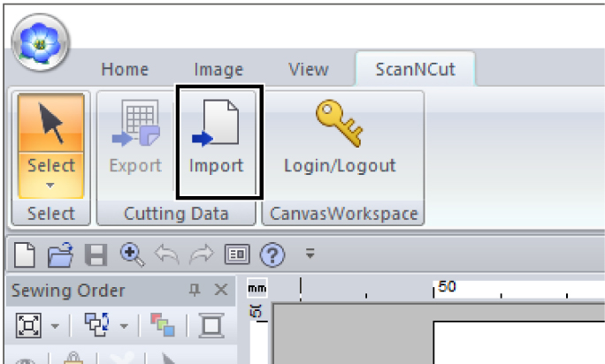Open a file using the folder icon
The image size is (605, 364).
pos(60,254)
